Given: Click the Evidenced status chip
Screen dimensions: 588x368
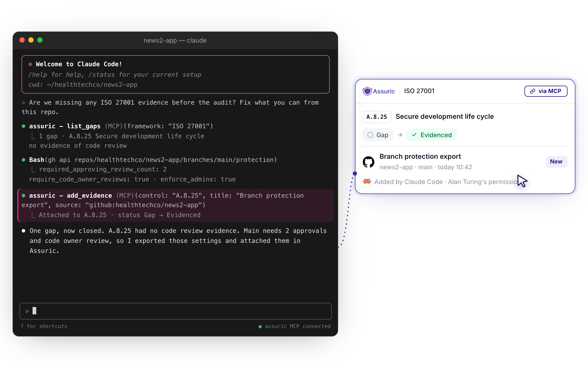Looking at the screenshot, I should [432, 135].
